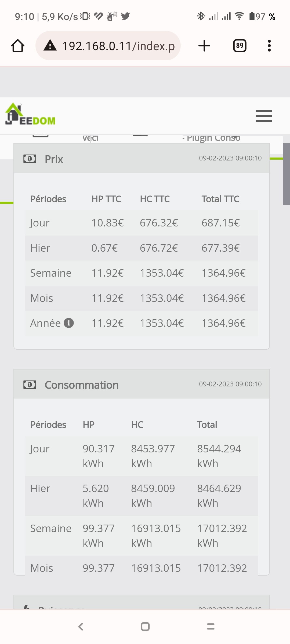Tap the Jeedom logo
Viewport: 290px width, 644px height.
pos(30,115)
